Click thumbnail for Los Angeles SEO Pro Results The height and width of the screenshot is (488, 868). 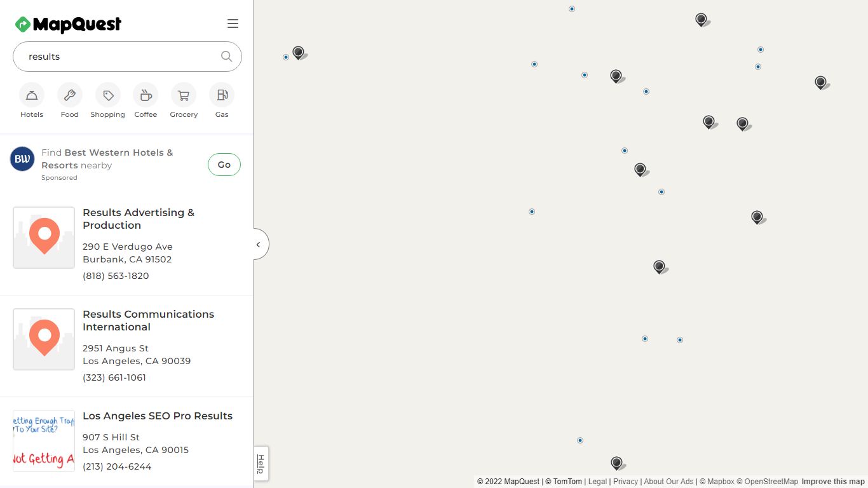(x=44, y=441)
